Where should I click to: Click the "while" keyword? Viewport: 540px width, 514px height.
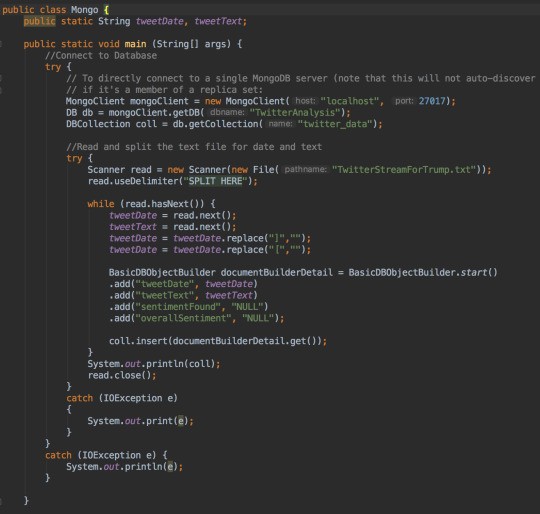tap(101, 204)
